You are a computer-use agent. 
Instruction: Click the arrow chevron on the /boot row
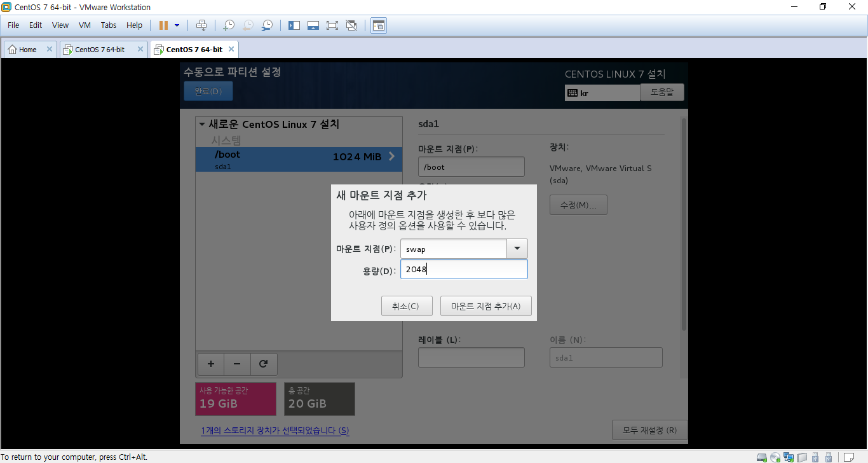coord(391,156)
